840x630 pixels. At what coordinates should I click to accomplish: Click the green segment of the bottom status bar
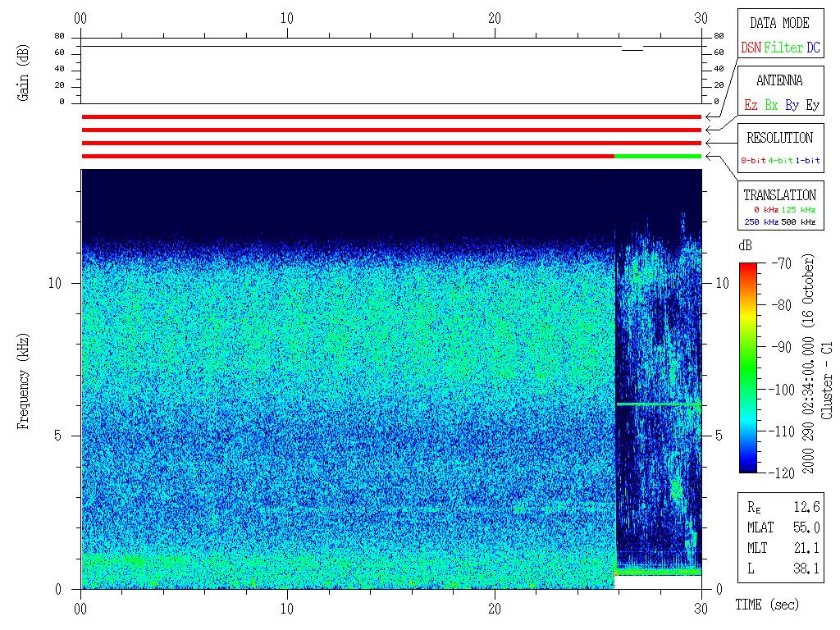(x=658, y=156)
